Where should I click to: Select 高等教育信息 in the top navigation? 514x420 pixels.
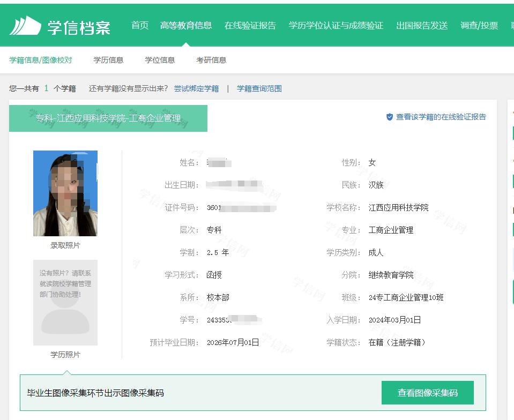pyautogui.click(x=186, y=25)
